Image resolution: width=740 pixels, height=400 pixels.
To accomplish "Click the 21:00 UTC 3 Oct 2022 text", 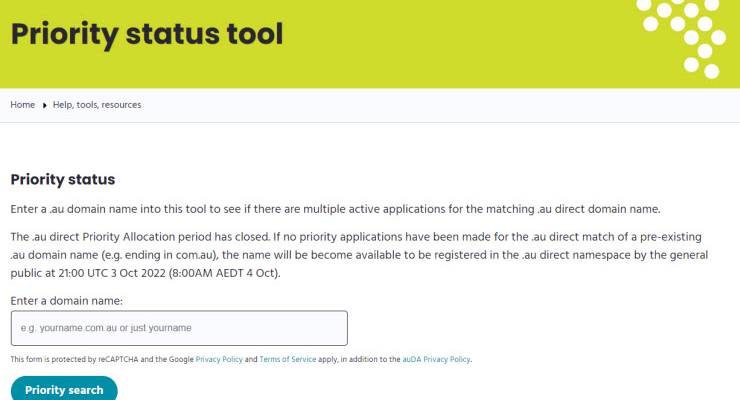I will tap(112, 273).
